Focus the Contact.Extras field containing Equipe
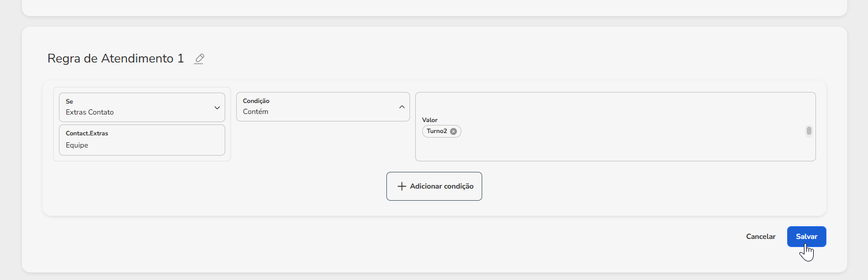868x280 pixels. click(x=142, y=140)
